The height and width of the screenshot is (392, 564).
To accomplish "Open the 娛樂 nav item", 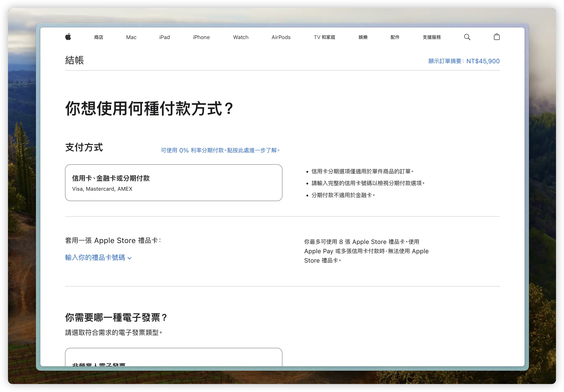I will point(363,37).
